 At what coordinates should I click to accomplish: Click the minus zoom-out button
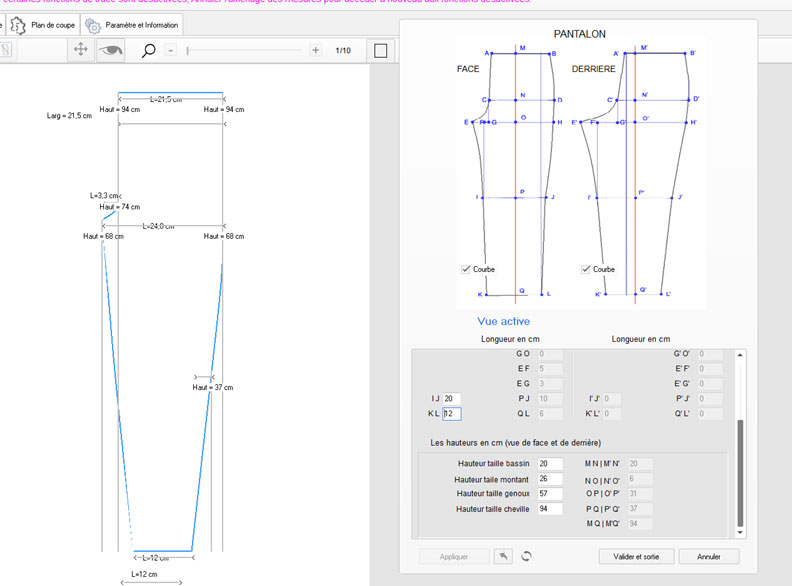point(171,50)
